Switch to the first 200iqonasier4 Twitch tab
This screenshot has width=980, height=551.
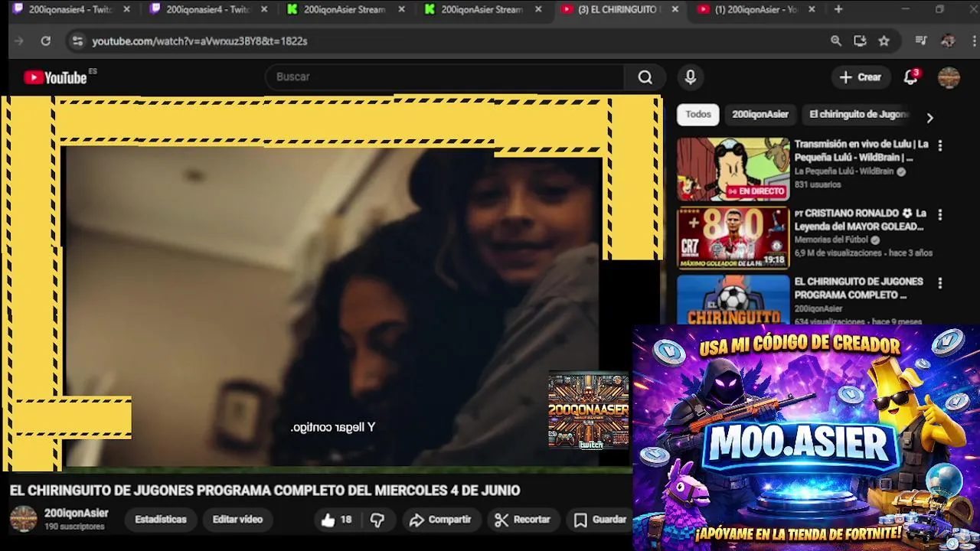tap(70, 9)
